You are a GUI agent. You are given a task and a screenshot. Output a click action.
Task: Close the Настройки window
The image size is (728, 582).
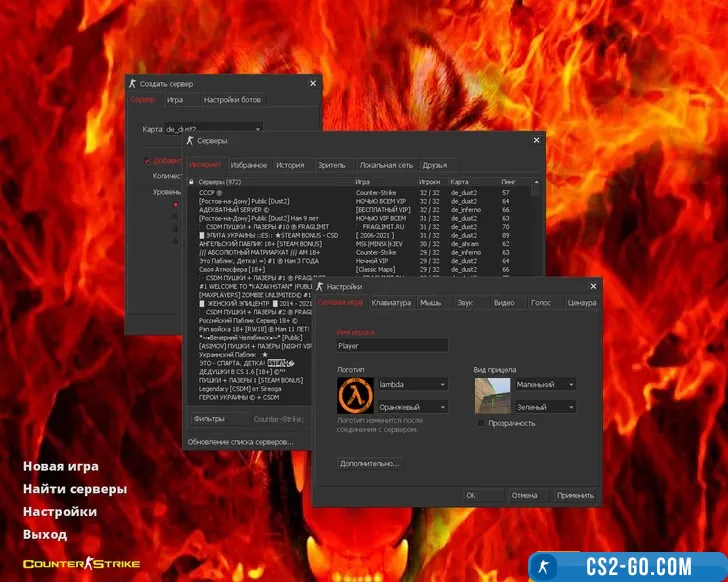click(594, 286)
